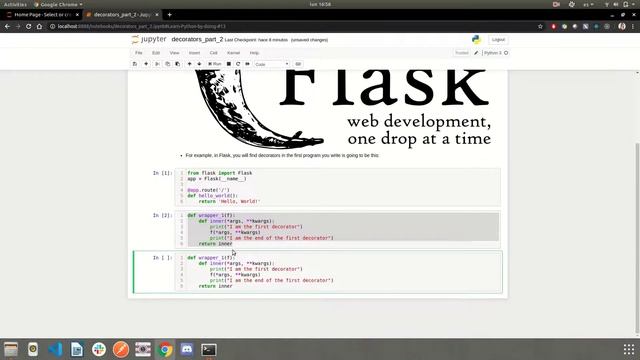Open the system menu power icon
Viewport: 640px width, 360px height.
click(x=626, y=4)
